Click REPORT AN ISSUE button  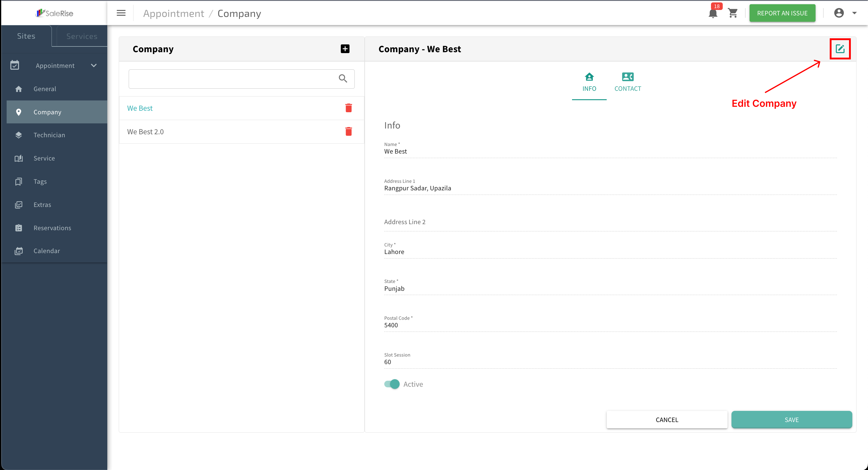tap(782, 13)
